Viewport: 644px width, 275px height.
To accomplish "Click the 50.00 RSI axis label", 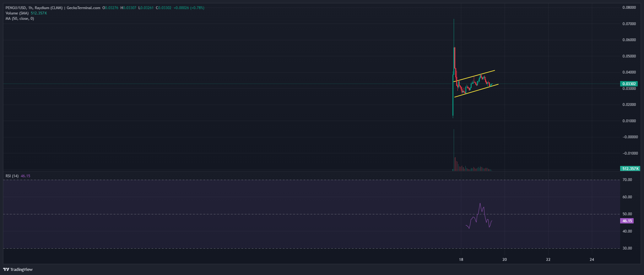I will 627,214.
